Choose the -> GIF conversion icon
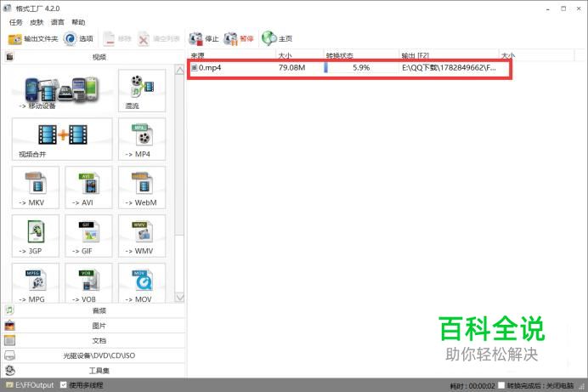This screenshot has height=392, width=588. 88,236
